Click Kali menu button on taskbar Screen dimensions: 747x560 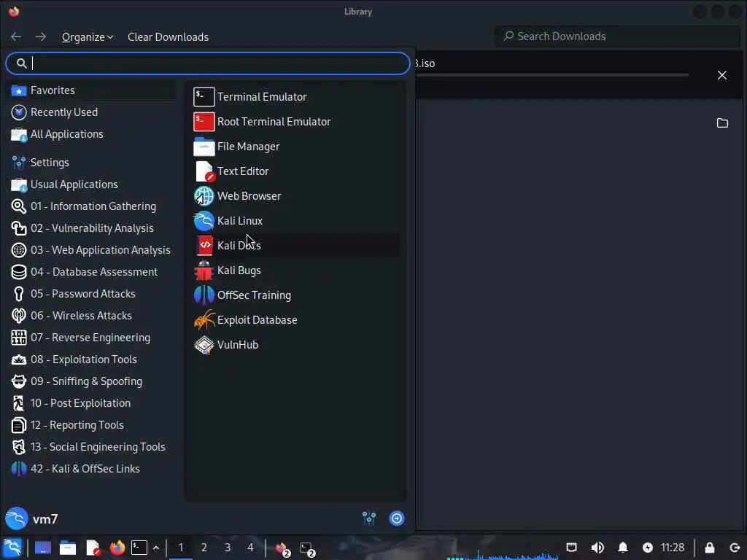pos(12,548)
